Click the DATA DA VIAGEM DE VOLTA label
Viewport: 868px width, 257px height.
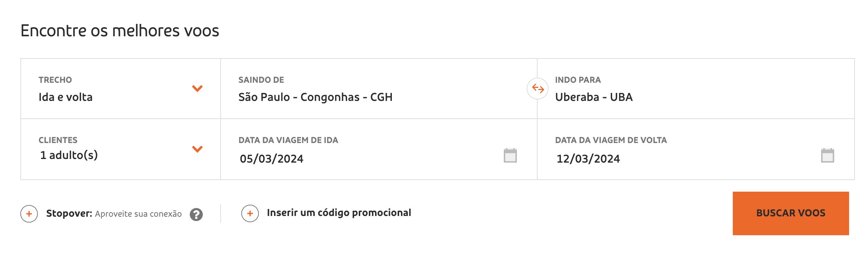[611, 140]
